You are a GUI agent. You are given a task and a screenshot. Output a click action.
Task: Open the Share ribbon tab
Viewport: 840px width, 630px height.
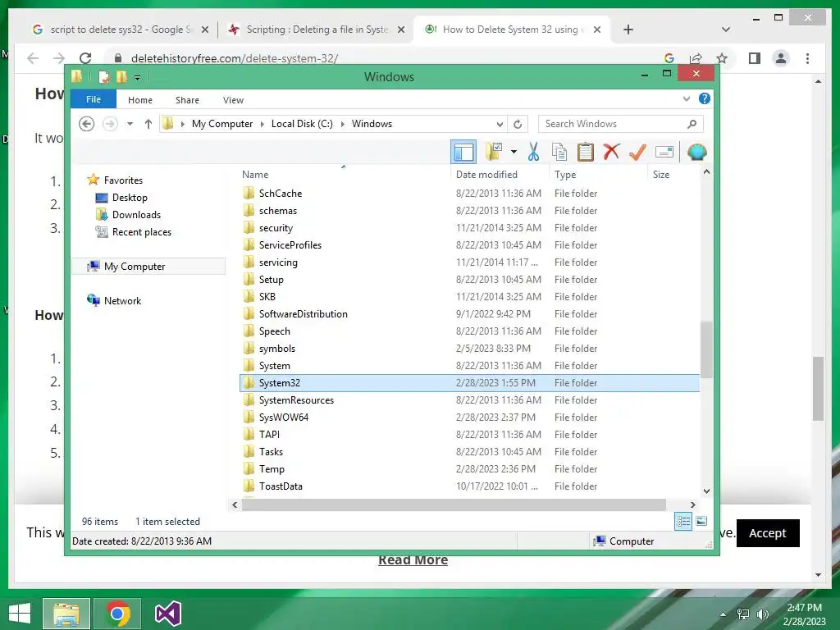187,100
